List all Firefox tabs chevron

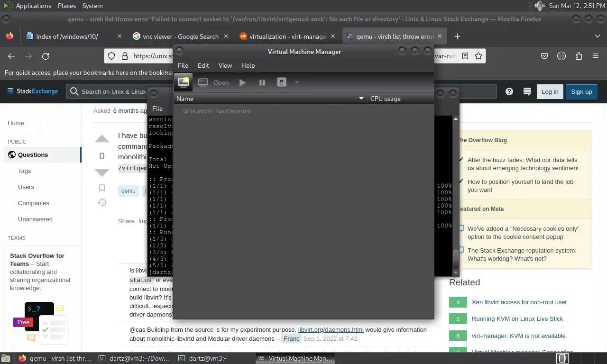597,36
